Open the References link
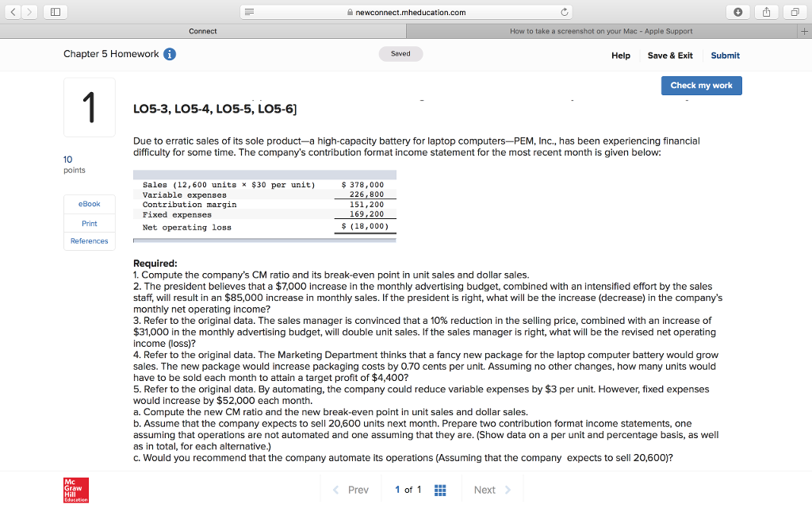 (90, 241)
